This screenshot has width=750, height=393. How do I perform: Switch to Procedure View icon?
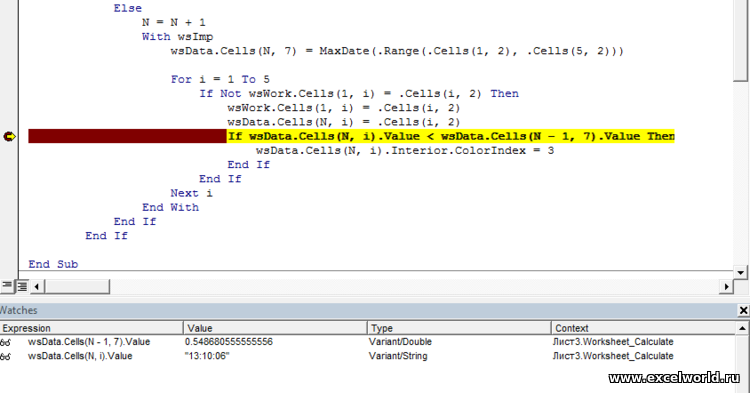click(x=7, y=286)
